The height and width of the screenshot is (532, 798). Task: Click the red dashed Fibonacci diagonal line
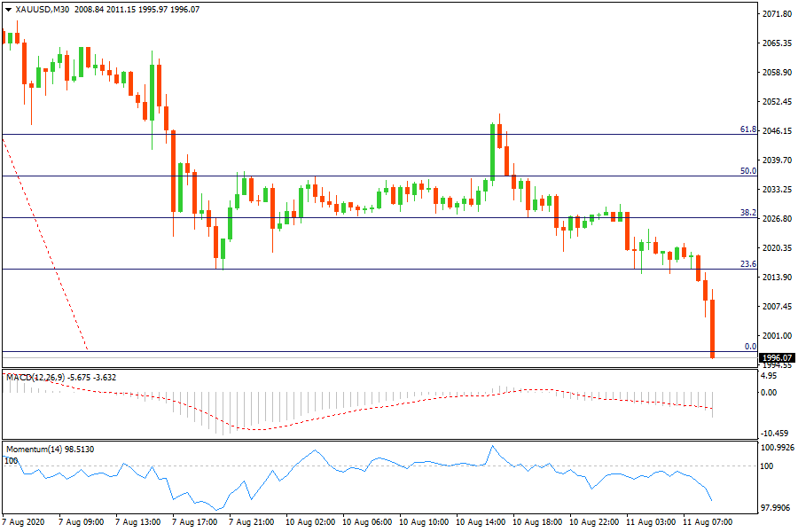point(44,239)
